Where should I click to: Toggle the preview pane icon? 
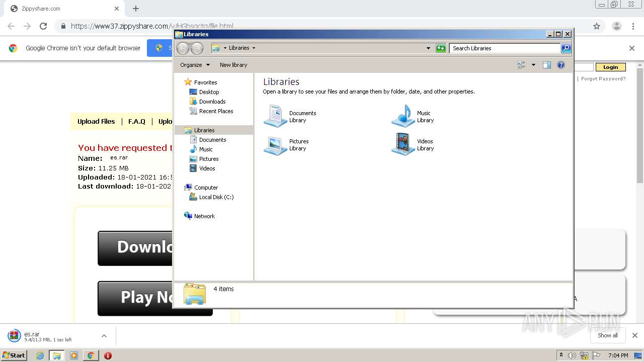tap(547, 65)
